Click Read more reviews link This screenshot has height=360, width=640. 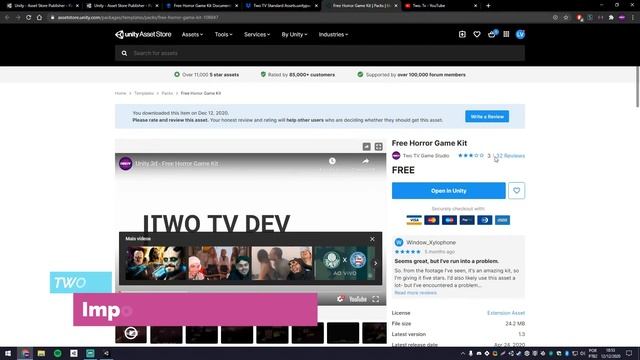click(x=416, y=293)
